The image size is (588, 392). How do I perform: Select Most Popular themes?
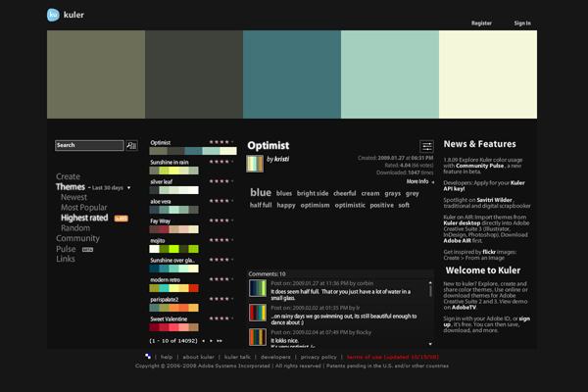point(84,208)
